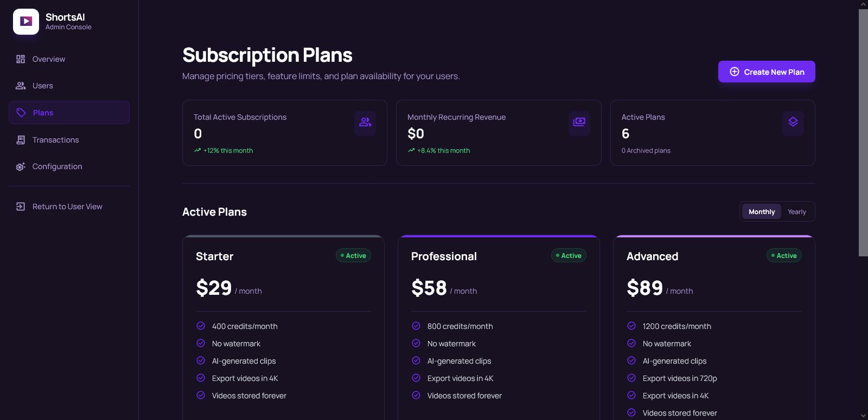Click the Return to User View icon

point(21,206)
